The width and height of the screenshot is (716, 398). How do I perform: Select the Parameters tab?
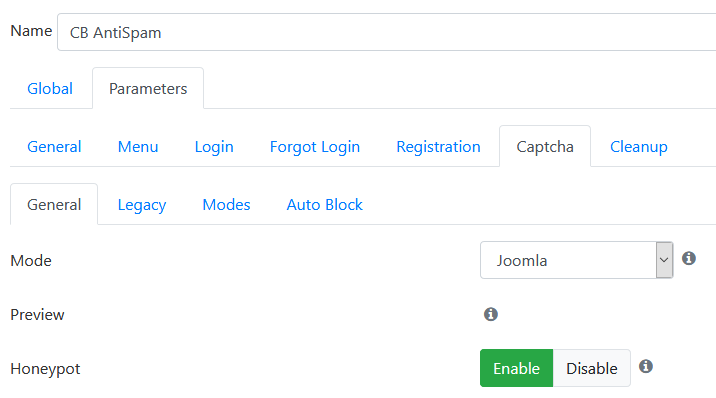coord(148,89)
